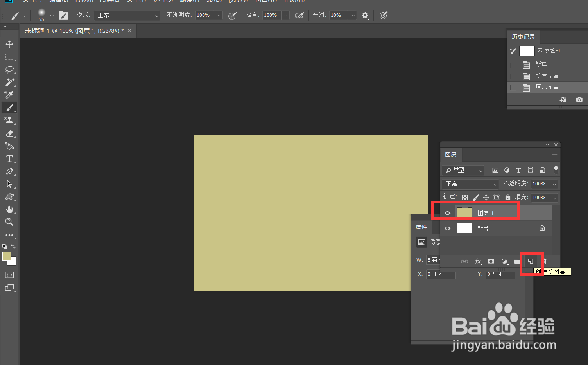
Task: Hide the 背景 layer
Action: [448, 228]
